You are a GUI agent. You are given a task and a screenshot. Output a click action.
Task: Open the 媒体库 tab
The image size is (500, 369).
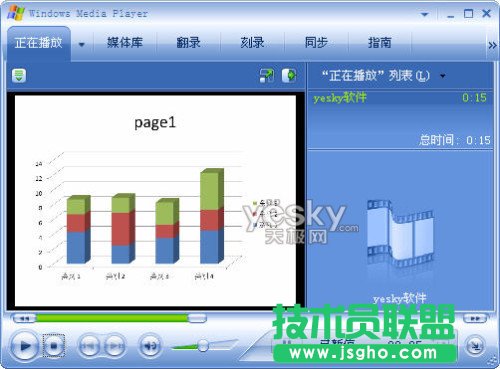coord(125,43)
